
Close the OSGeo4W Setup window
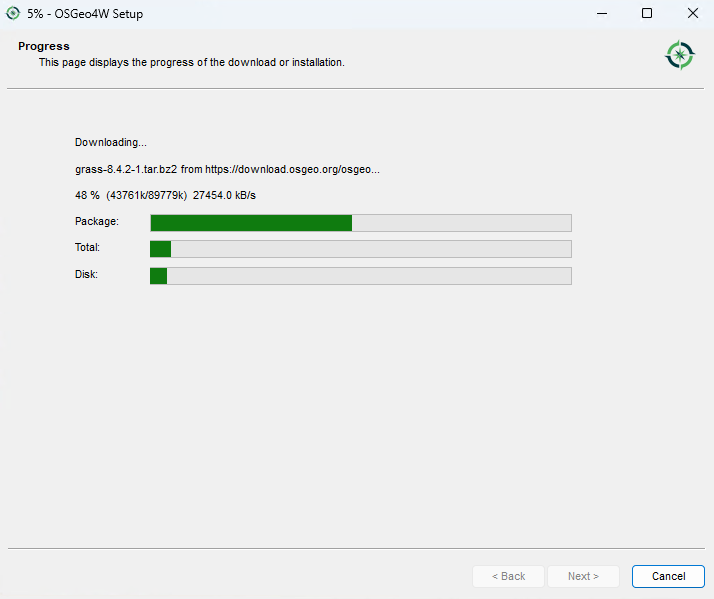coord(693,13)
